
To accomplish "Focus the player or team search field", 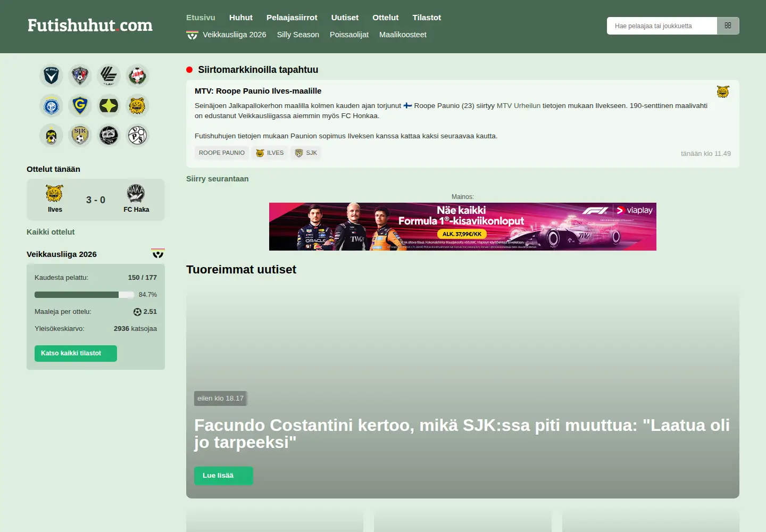I will [662, 26].
